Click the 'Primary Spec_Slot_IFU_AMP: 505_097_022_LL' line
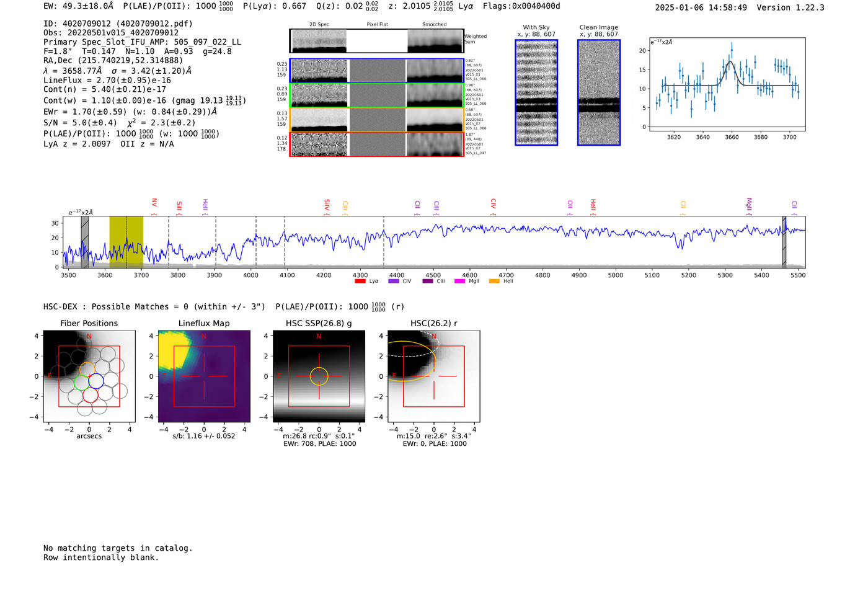Viewport: 868px width, 591px height. pos(142,42)
